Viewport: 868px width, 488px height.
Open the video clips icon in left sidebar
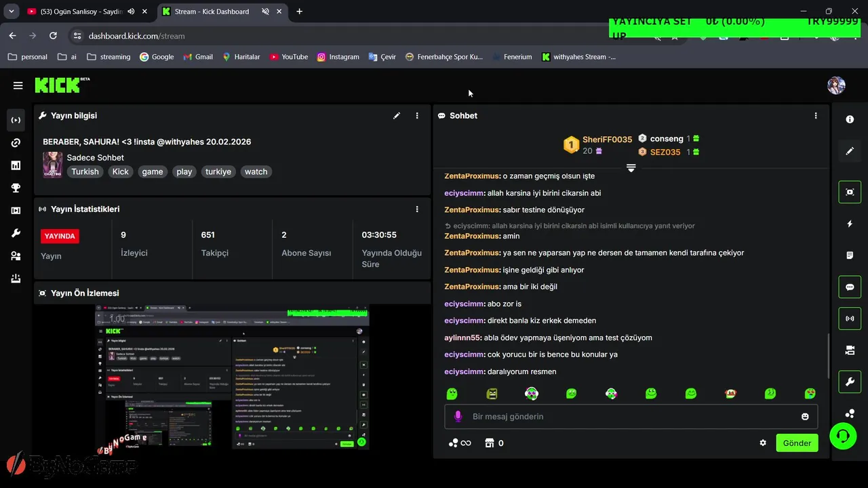(16, 211)
